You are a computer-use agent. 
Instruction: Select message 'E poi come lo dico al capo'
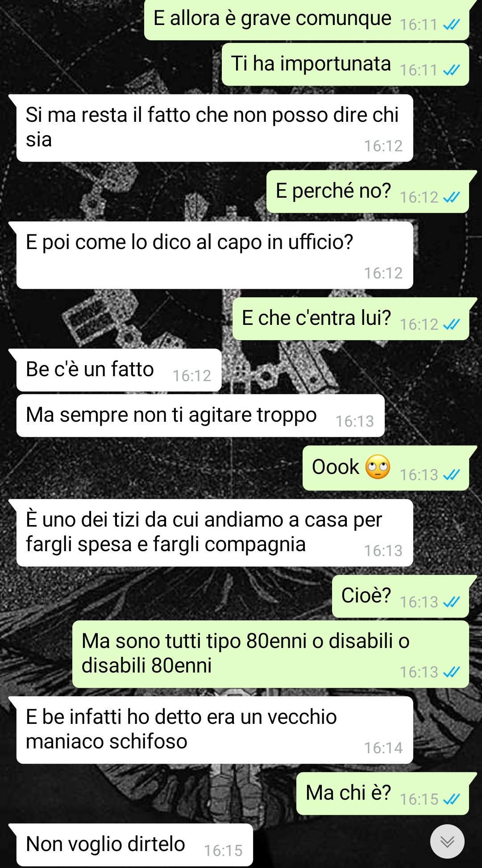pyautogui.click(x=214, y=255)
